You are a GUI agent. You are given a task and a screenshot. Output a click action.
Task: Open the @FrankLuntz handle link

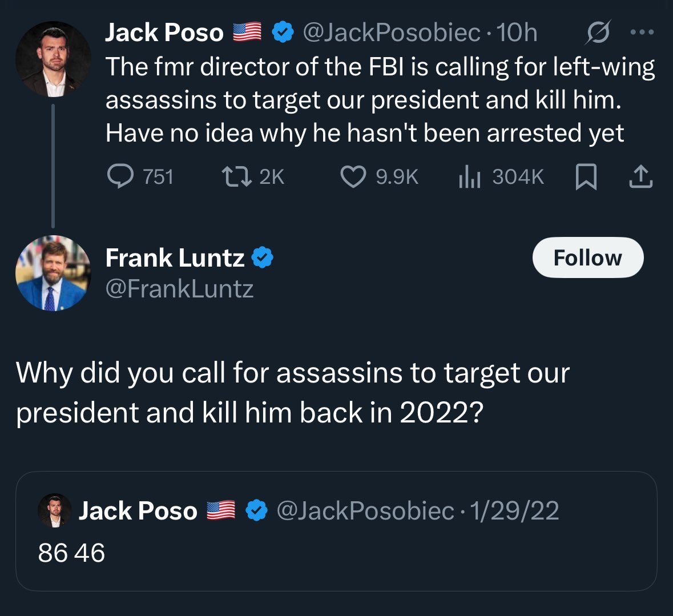pos(179,289)
